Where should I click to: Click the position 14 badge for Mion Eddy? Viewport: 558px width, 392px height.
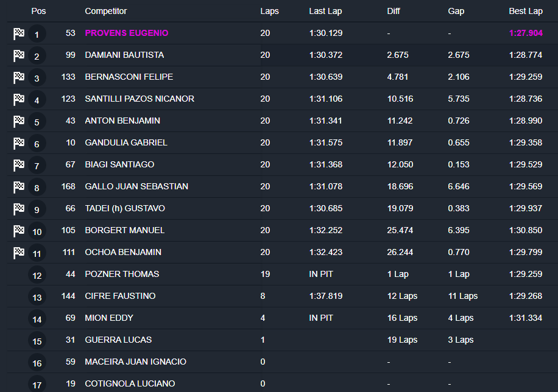pyautogui.click(x=37, y=319)
